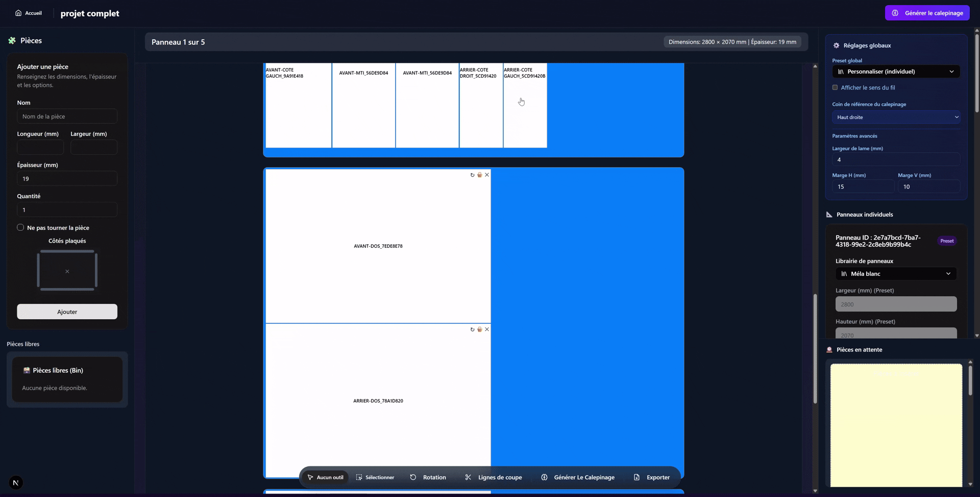This screenshot has height=497, width=980.
Task: Enable Ne pas tourner la pièce
Action: pos(20,228)
